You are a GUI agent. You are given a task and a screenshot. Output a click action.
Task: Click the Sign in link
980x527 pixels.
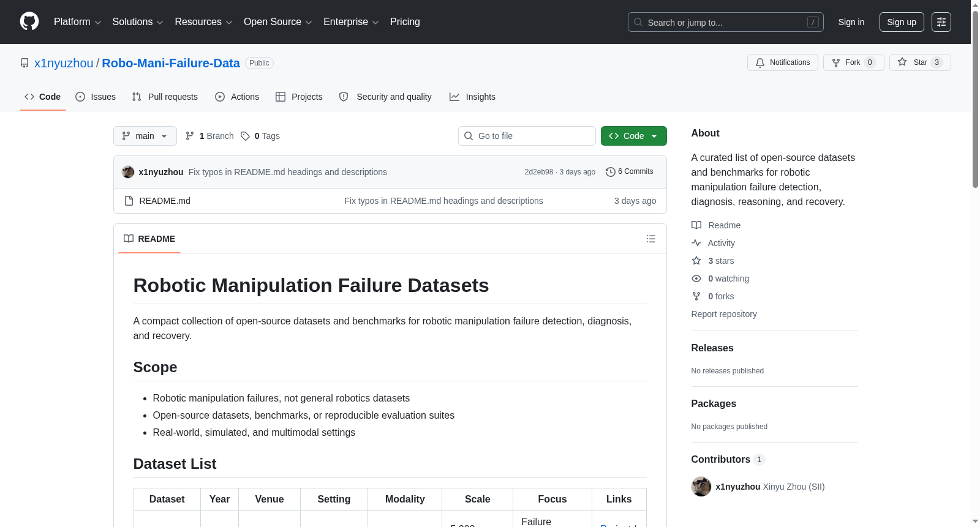click(x=851, y=22)
